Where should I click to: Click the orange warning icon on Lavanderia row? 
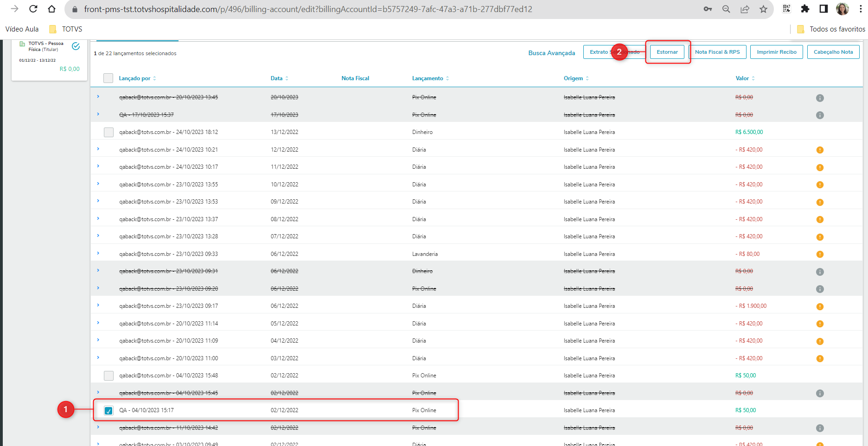pos(820,254)
